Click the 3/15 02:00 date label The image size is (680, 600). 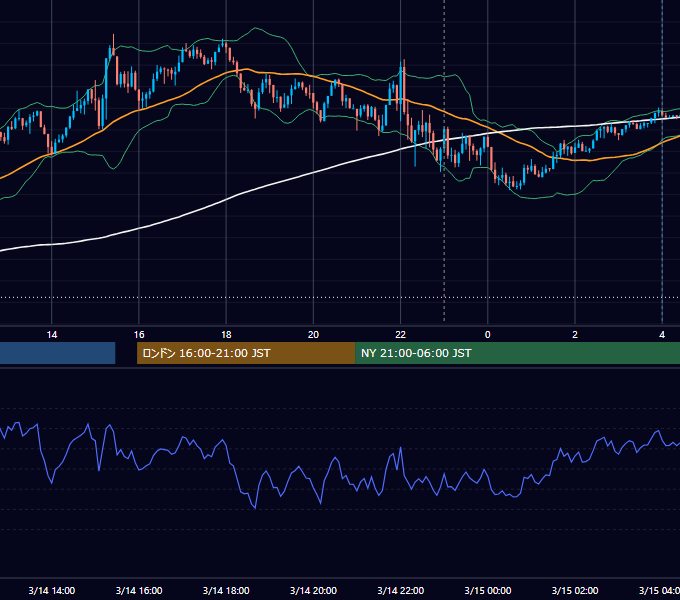575,590
